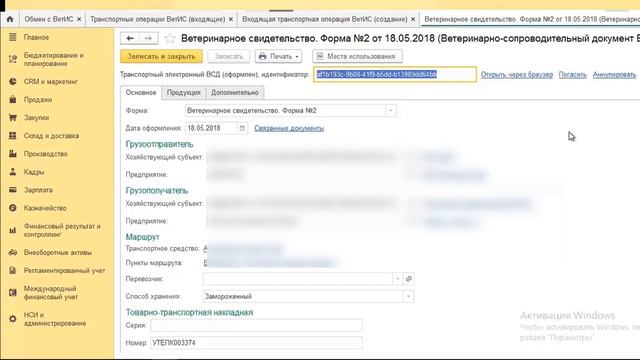Navigate forward with the right arrow
This screenshot has width=640, height=360.
(148, 38)
